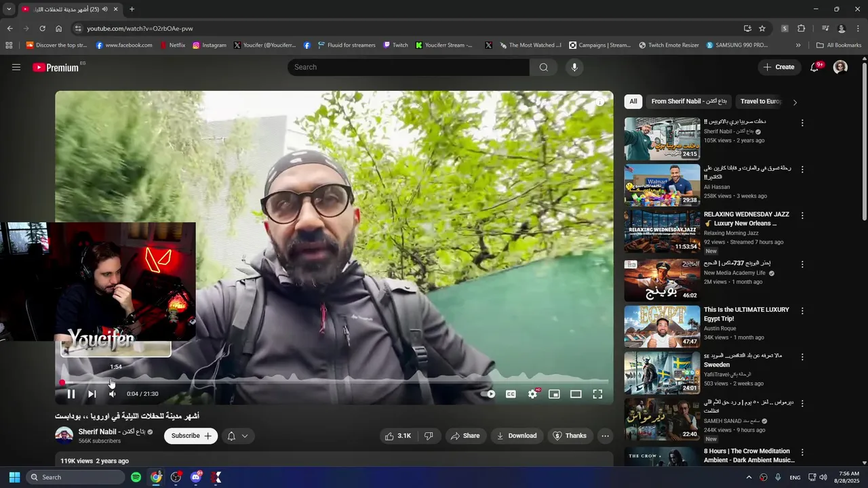
Task: Download the video
Action: (x=516, y=436)
